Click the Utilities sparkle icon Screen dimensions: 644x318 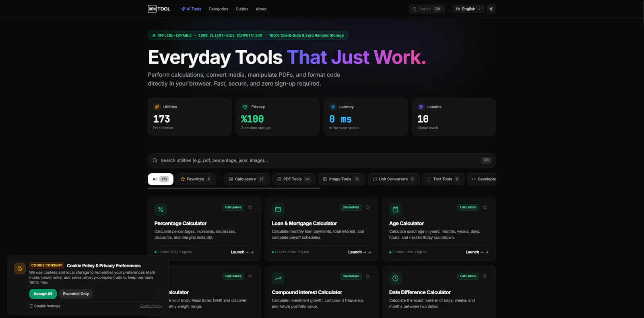(x=157, y=107)
